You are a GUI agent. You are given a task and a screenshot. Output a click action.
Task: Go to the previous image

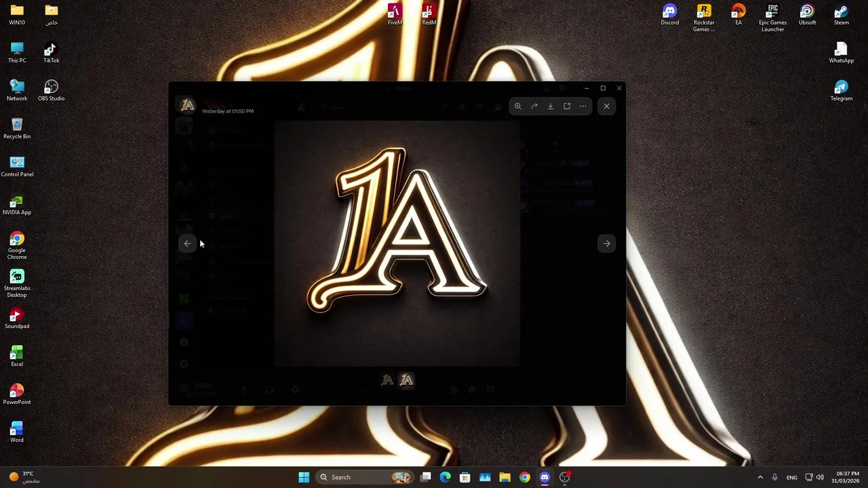pos(187,243)
